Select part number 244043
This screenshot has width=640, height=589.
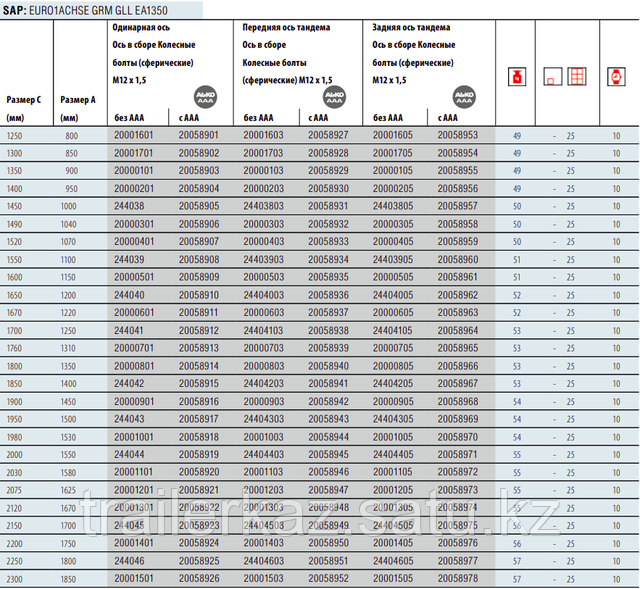pyautogui.click(x=129, y=419)
